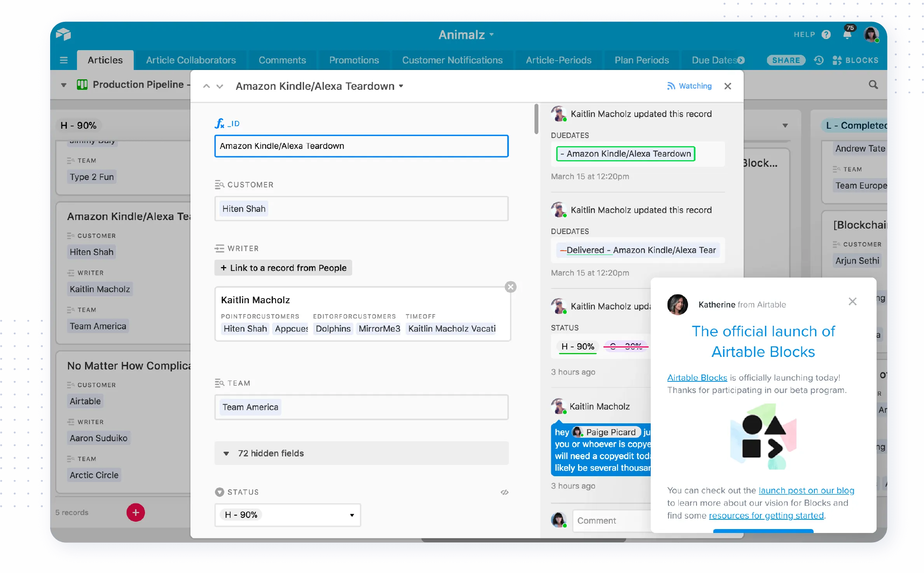Switch to the Promotions tab
924x573 pixels.
[x=354, y=60]
